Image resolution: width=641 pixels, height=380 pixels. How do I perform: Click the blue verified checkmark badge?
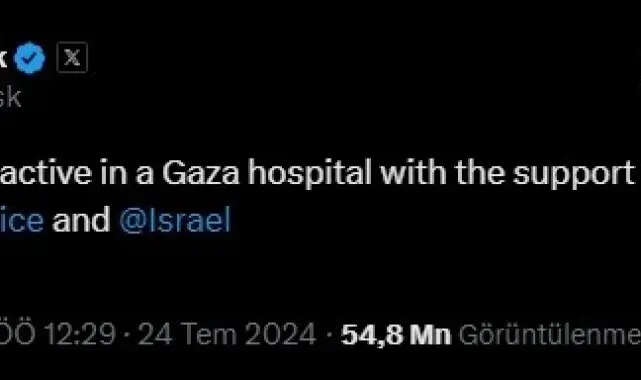pos(29,58)
